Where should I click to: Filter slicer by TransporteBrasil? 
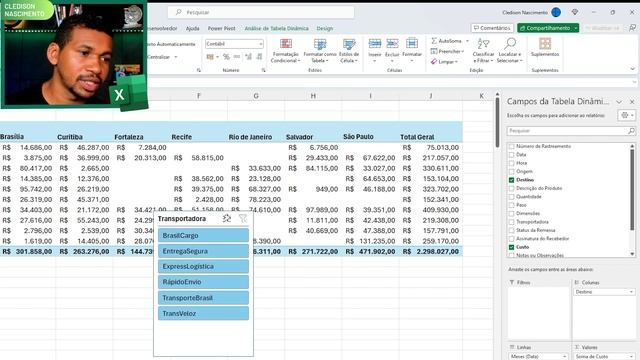(x=203, y=298)
